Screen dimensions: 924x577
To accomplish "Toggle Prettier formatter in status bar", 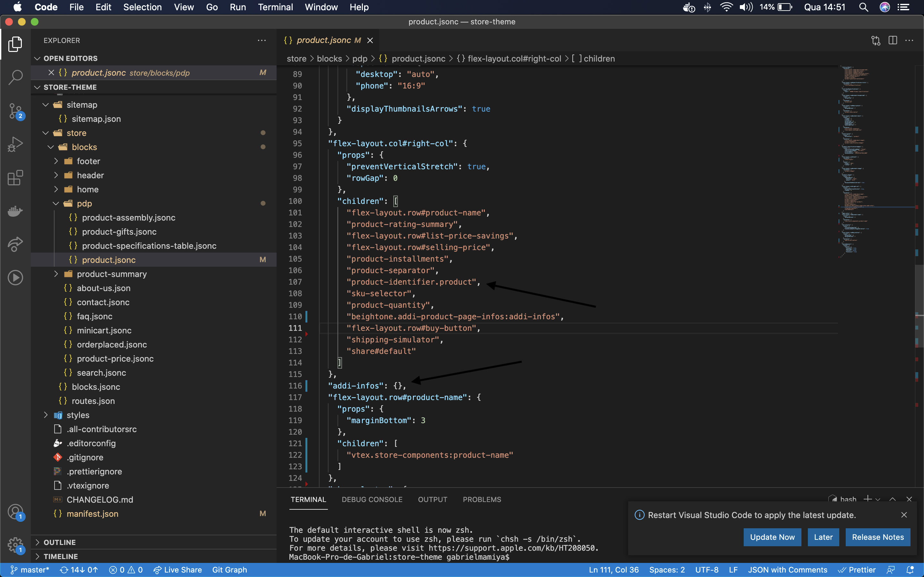I will click(x=857, y=570).
